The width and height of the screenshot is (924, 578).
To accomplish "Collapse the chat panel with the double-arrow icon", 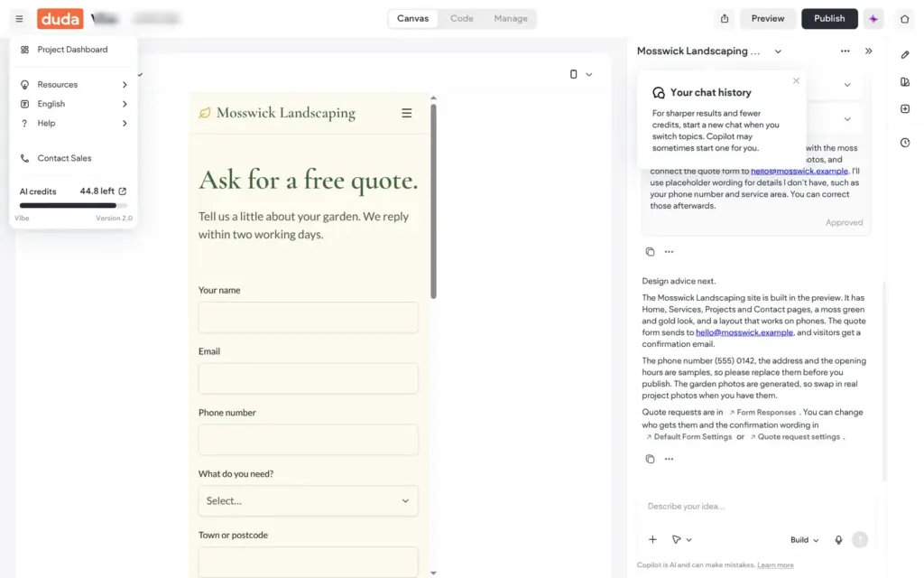I will (x=869, y=51).
